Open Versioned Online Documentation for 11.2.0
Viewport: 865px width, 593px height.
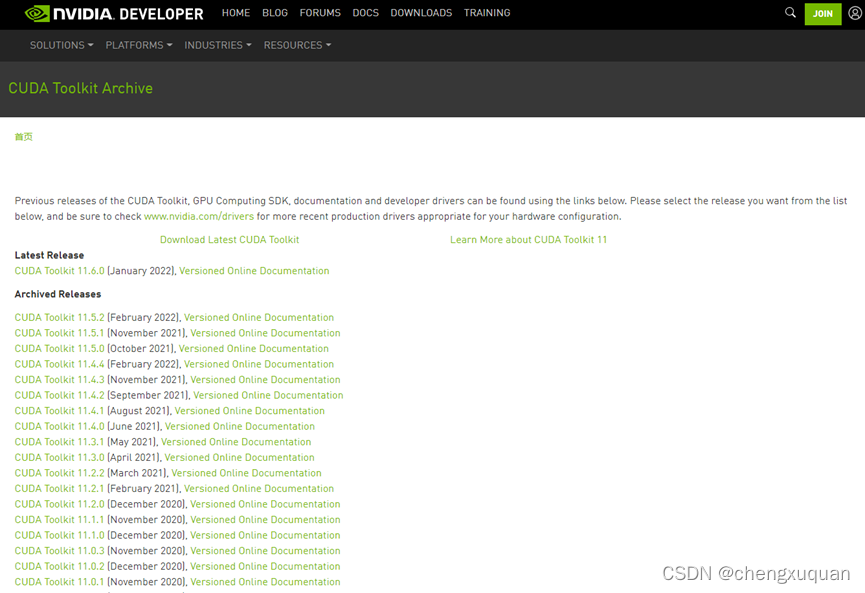coord(265,504)
